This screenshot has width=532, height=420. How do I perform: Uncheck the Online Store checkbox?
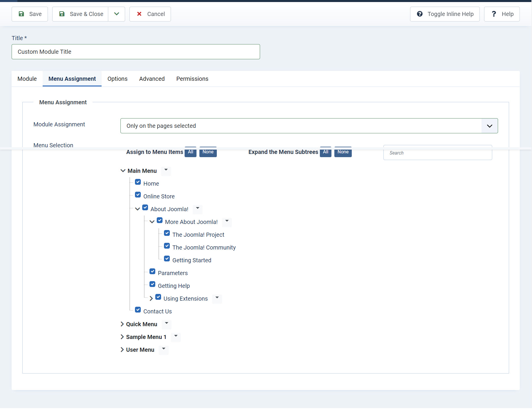coord(138,195)
